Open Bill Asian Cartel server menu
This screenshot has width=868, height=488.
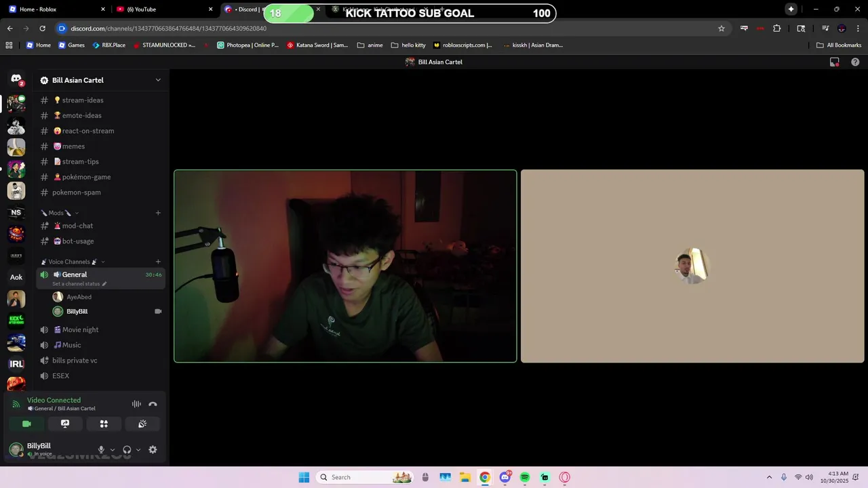tap(100, 80)
